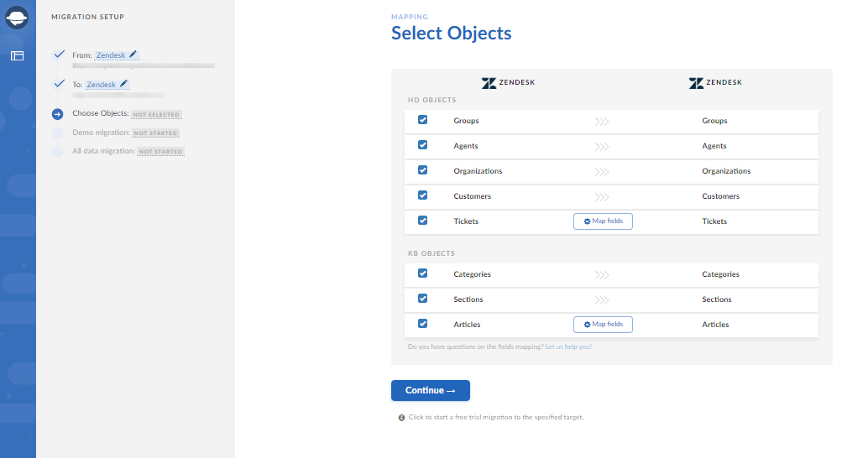Image resolution: width=868 pixels, height=458 pixels.
Task: Click the Select Objects page title
Action: [451, 34]
